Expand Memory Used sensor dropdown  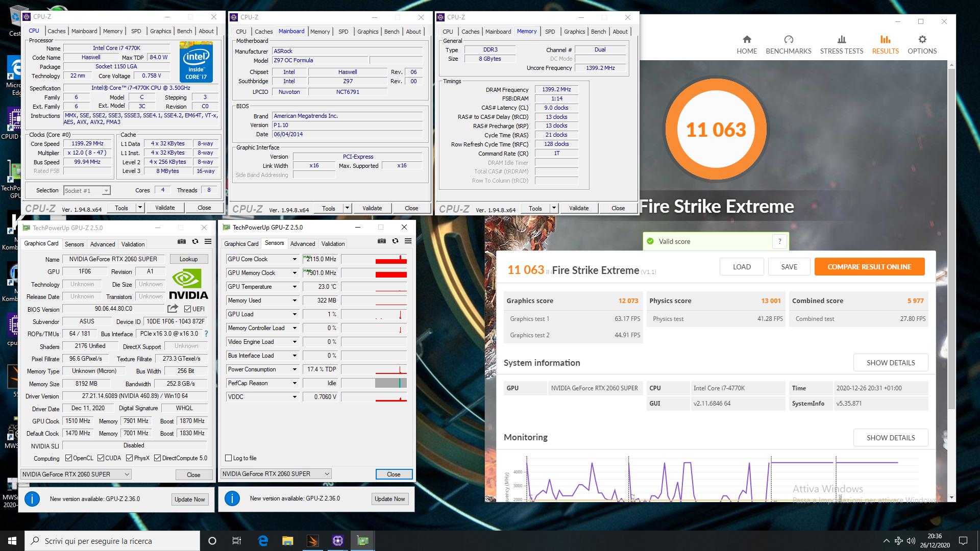point(295,300)
